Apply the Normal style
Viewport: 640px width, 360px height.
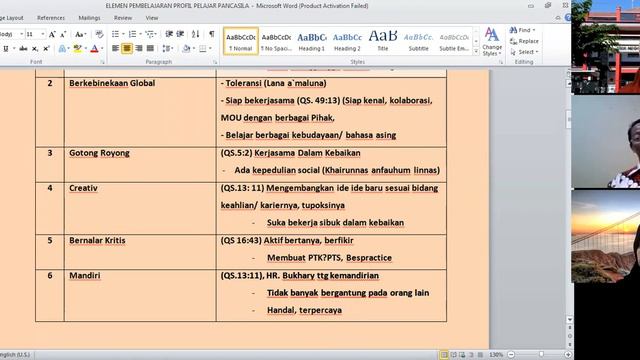pyautogui.click(x=241, y=41)
